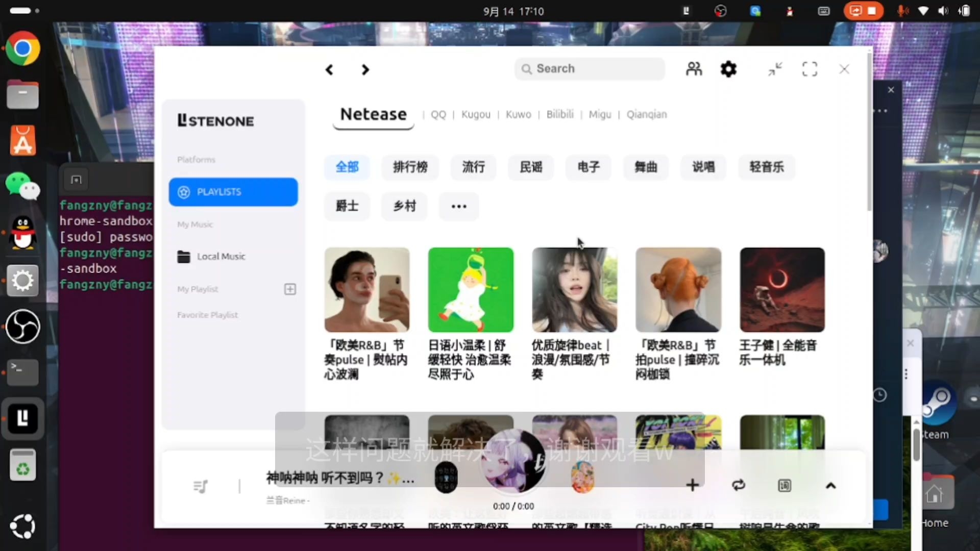Viewport: 980px width, 551px height.
Task: Toggle lyrics display icon in player bar
Action: pos(785,485)
